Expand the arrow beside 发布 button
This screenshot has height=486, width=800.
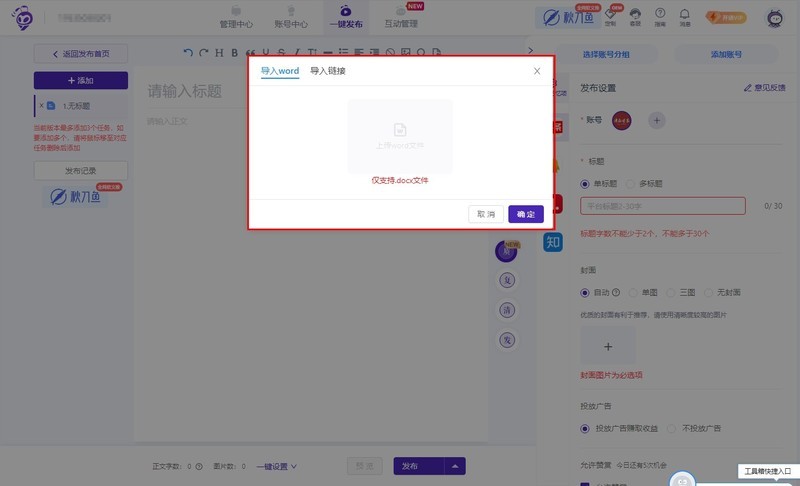click(455, 466)
